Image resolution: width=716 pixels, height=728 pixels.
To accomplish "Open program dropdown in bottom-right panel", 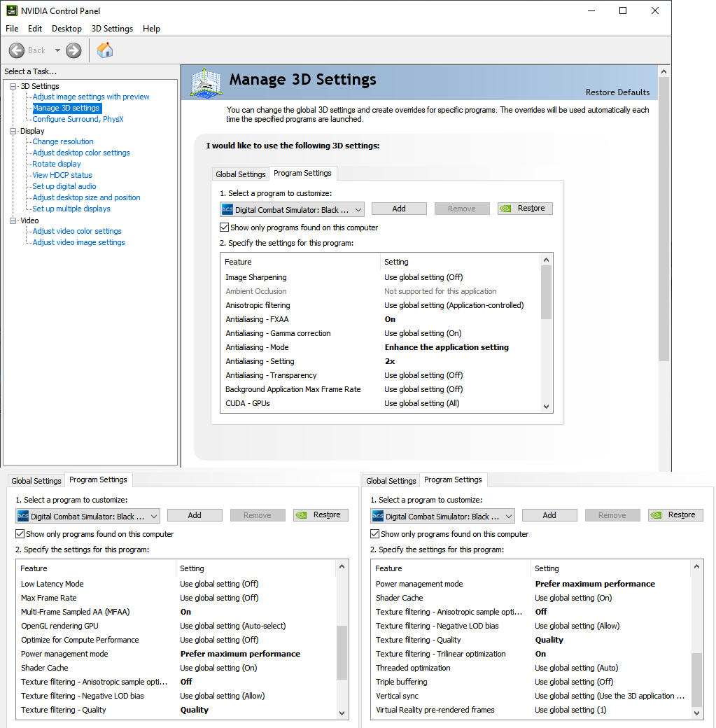I will coord(442,517).
